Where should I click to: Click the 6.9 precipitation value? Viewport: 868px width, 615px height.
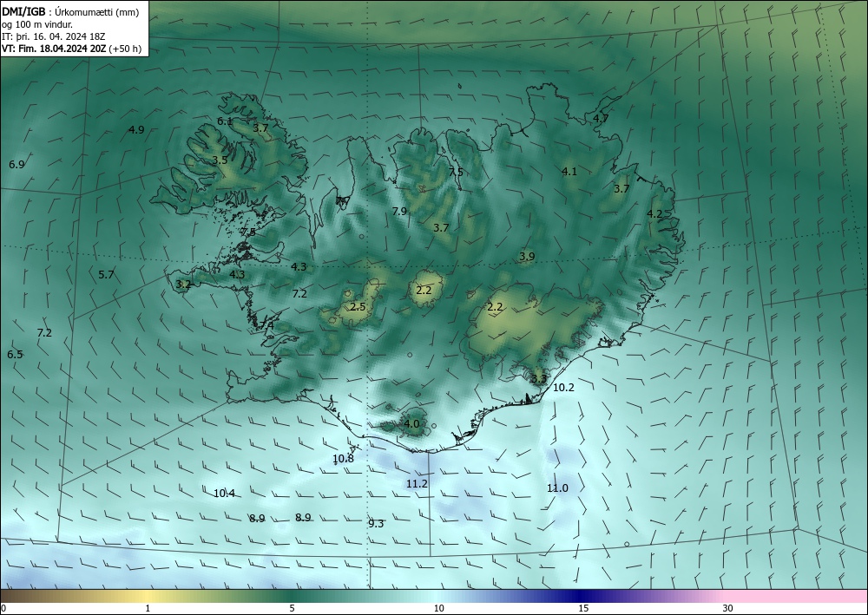pyautogui.click(x=16, y=164)
